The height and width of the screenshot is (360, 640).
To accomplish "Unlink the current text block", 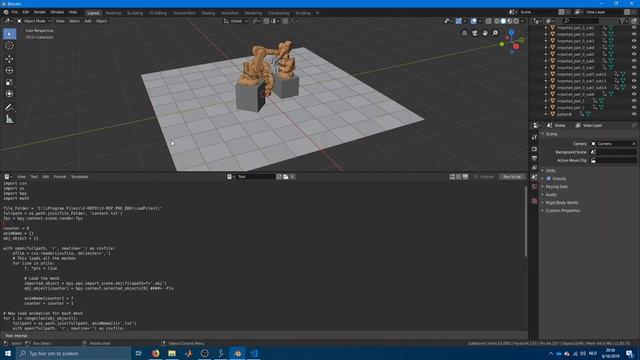I will (292, 177).
